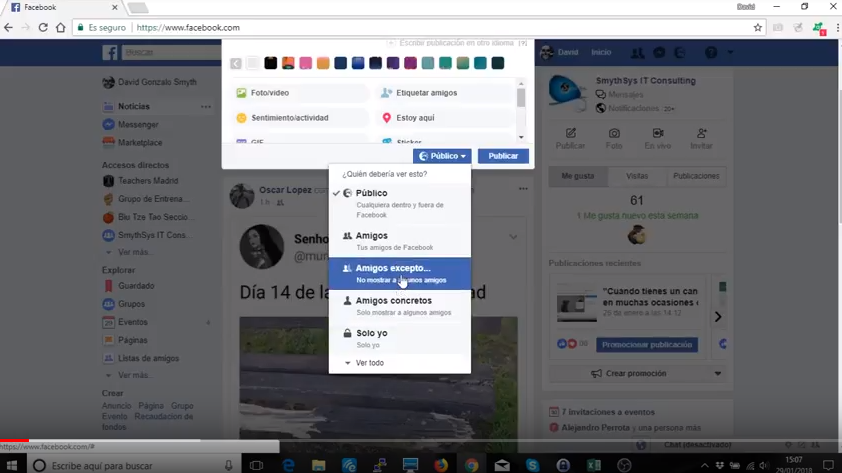Click the Foto/video photo icon
Image resolution: width=842 pixels, height=473 pixels.
point(241,93)
